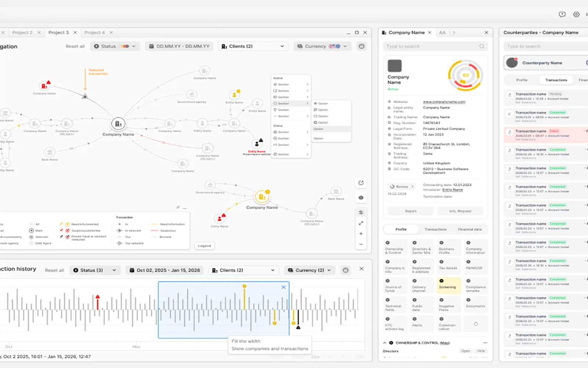Click the clock icon in the investigation filter bar
The height and width of the screenshot is (368, 588).
point(362,46)
